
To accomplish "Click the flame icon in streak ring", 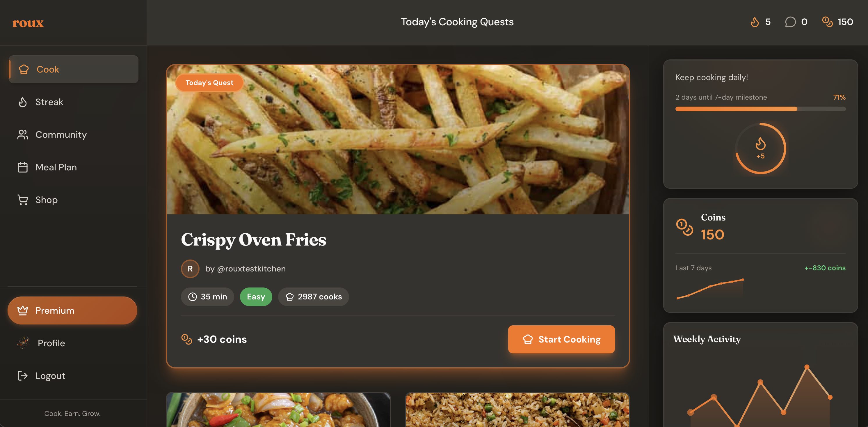I will [x=760, y=143].
